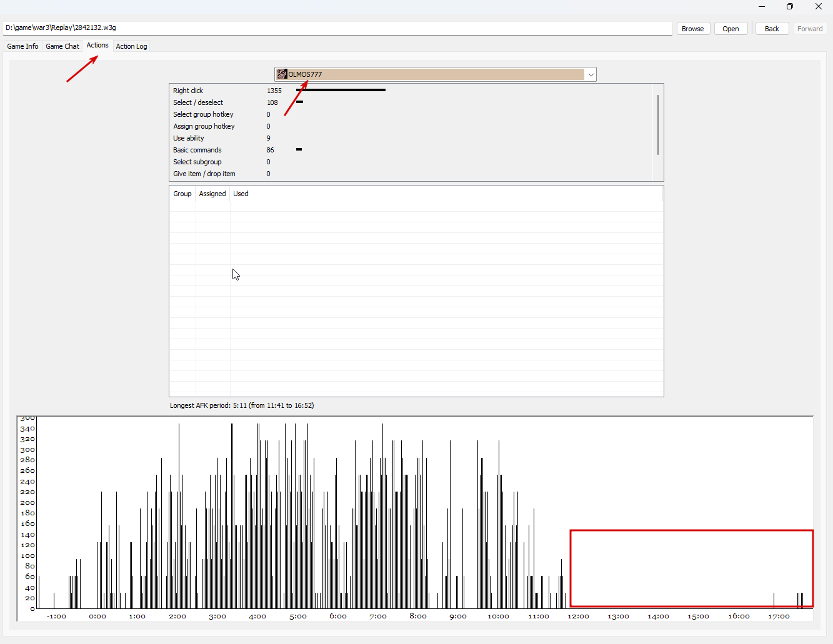The height and width of the screenshot is (644, 833).
Task: Click the Longest AFK period text
Action: coord(242,405)
